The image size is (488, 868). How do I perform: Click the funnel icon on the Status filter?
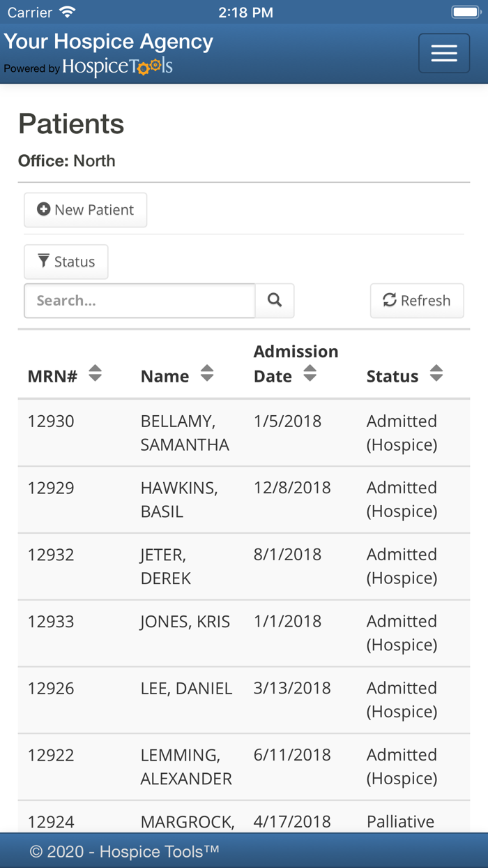(43, 261)
